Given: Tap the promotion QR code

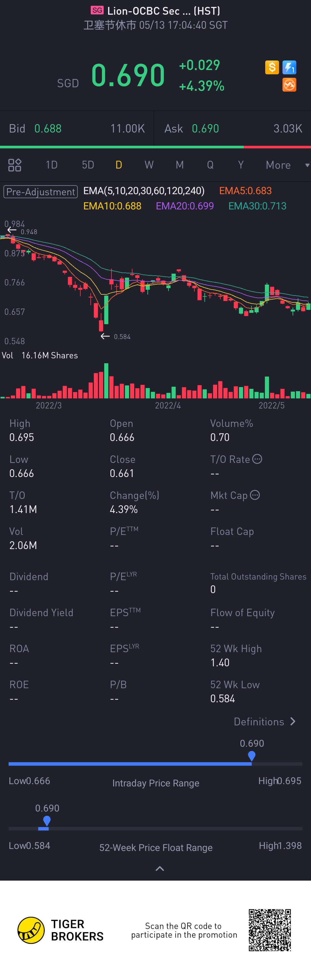Looking at the screenshot, I should (x=270, y=930).
